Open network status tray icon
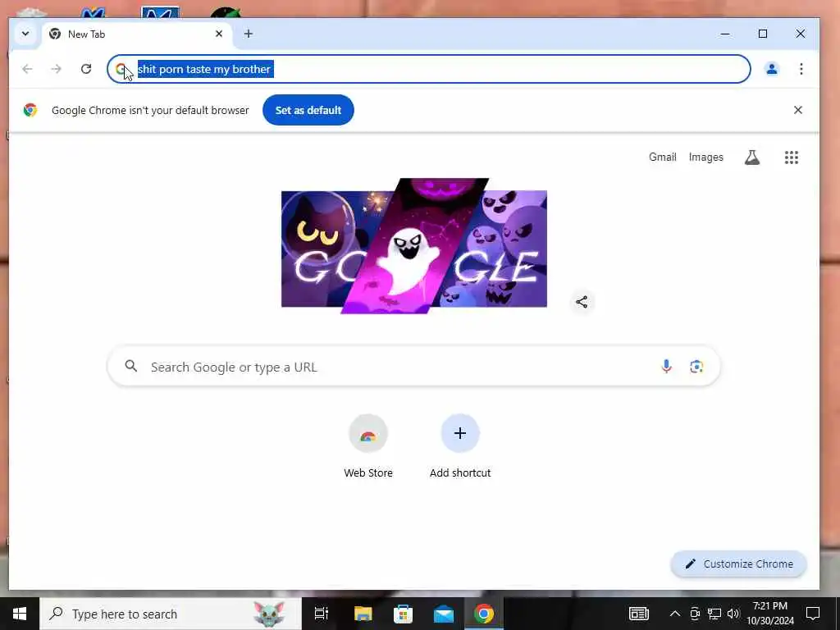The width and height of the screenshot is (840, 630). tap(714, 614)
